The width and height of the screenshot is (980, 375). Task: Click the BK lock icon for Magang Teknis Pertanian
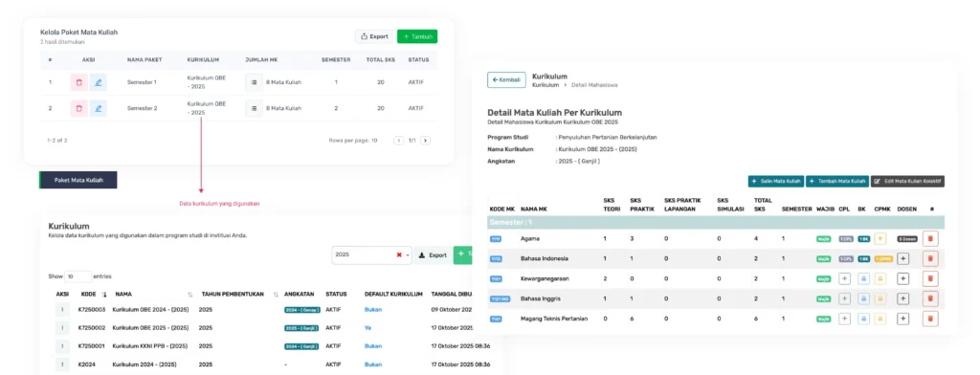click(863, 319)
